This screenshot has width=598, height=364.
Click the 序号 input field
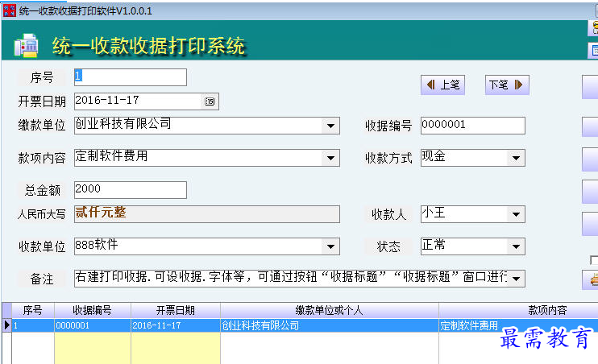tap(131, 77)
